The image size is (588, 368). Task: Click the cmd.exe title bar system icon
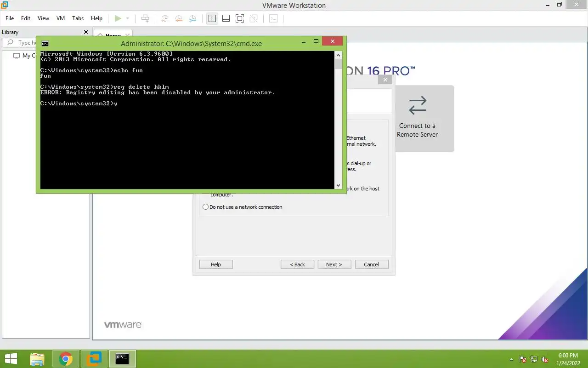[x=45, y=44]
